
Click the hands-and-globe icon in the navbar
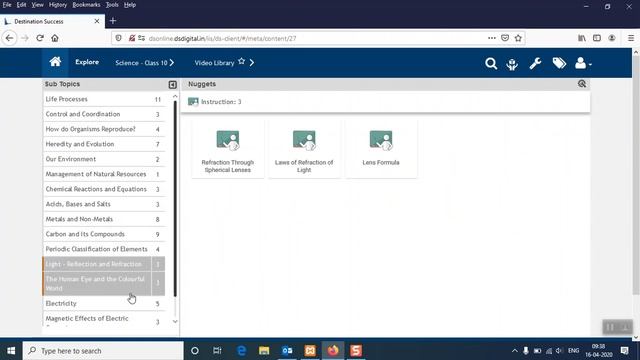512,64
